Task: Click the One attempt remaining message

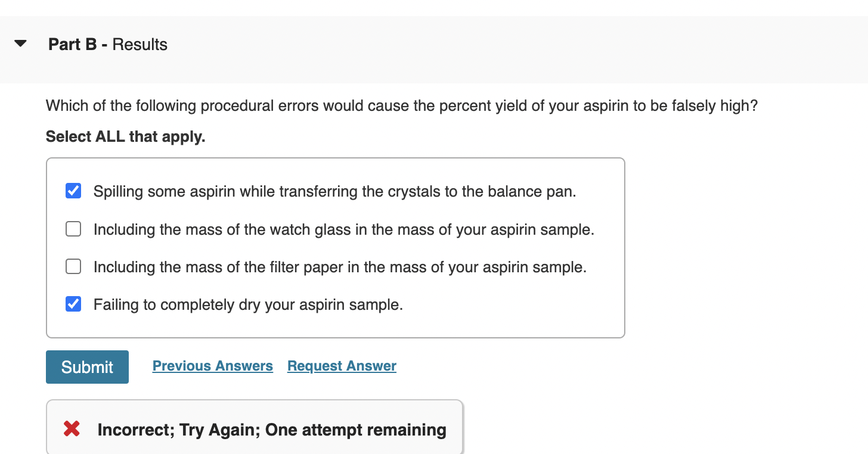Action: [x=272, y=429]
